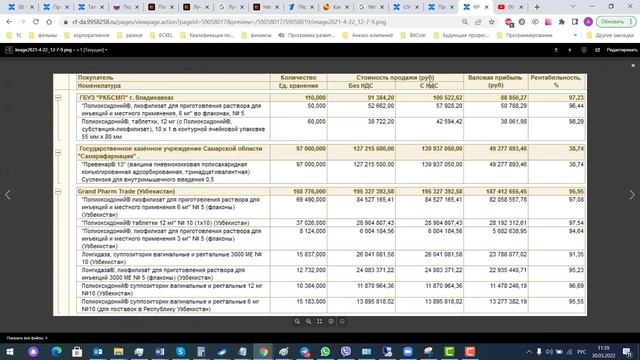Bookmark this page with the star icon
Viewport: 640px width, 360px height.
tap(491, 22)
